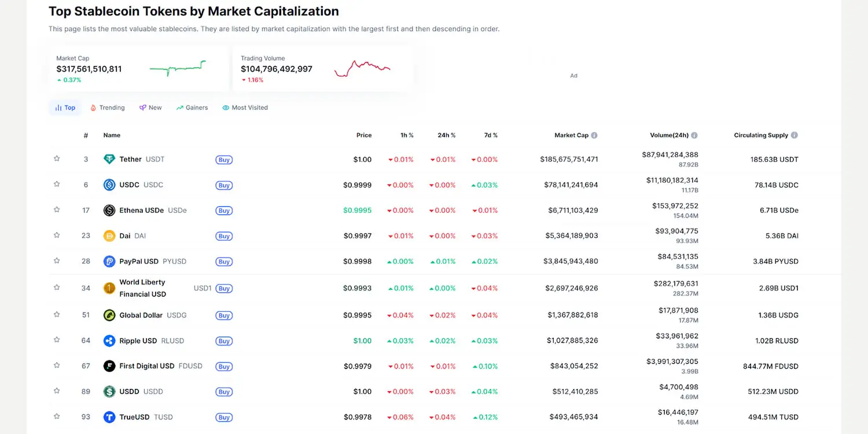Select the USDD coin logo
The image size is (868, 434).
(x=111, y=392)
